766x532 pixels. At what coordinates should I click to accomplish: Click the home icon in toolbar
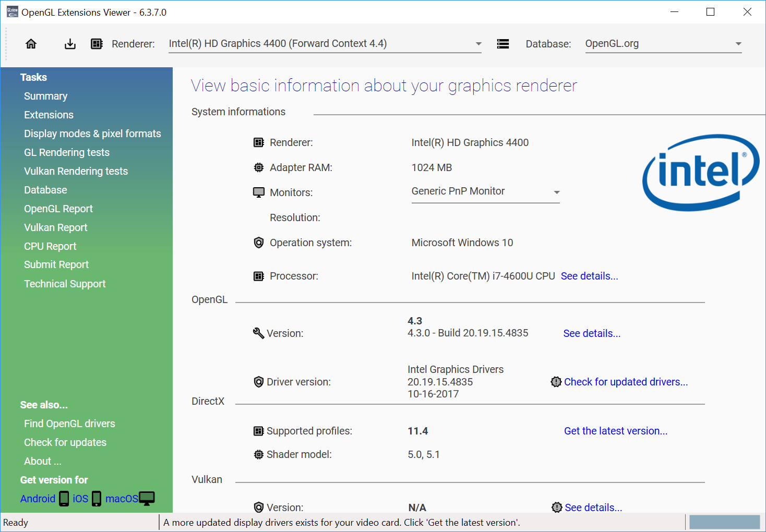click(31, 44)
